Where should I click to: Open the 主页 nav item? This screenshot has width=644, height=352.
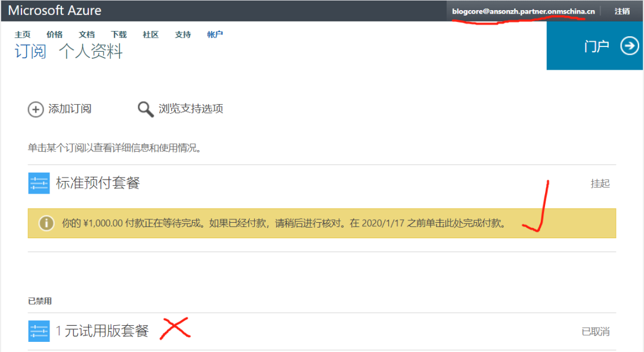pos(23,35)
